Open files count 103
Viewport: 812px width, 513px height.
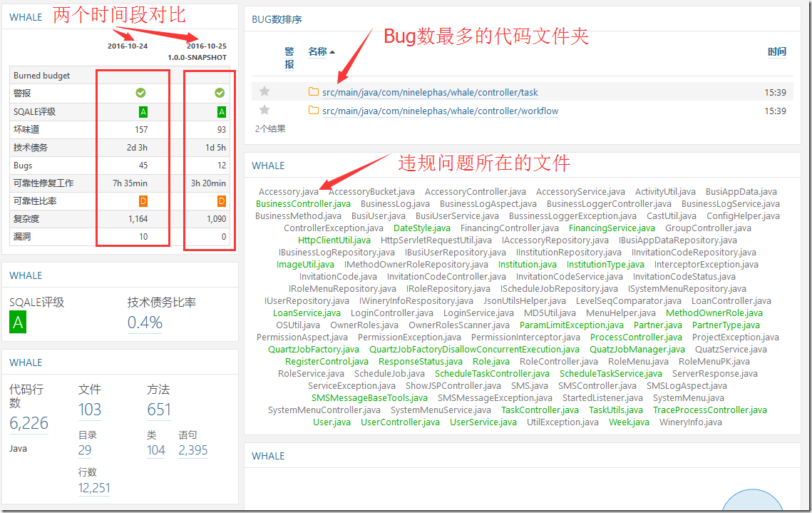(90, 410)
